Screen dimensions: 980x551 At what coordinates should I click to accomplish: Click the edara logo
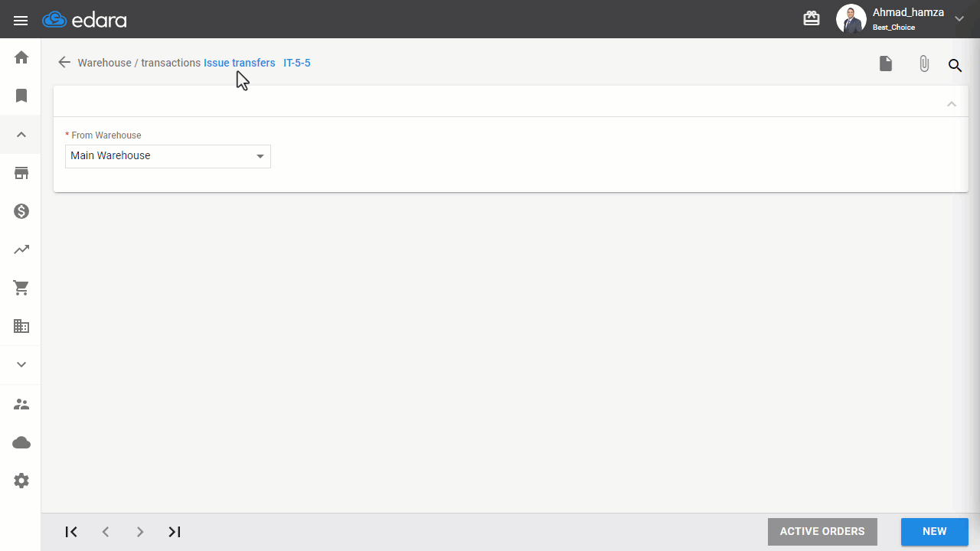84,20
